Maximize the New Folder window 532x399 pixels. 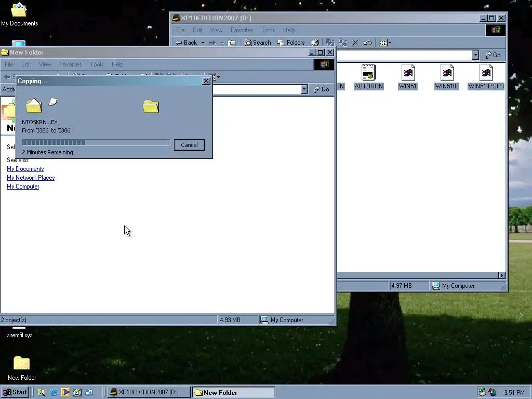320,52
